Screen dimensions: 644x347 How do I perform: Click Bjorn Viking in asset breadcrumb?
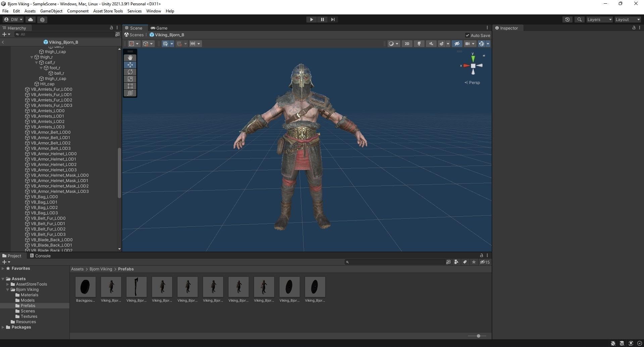point(101,269)
